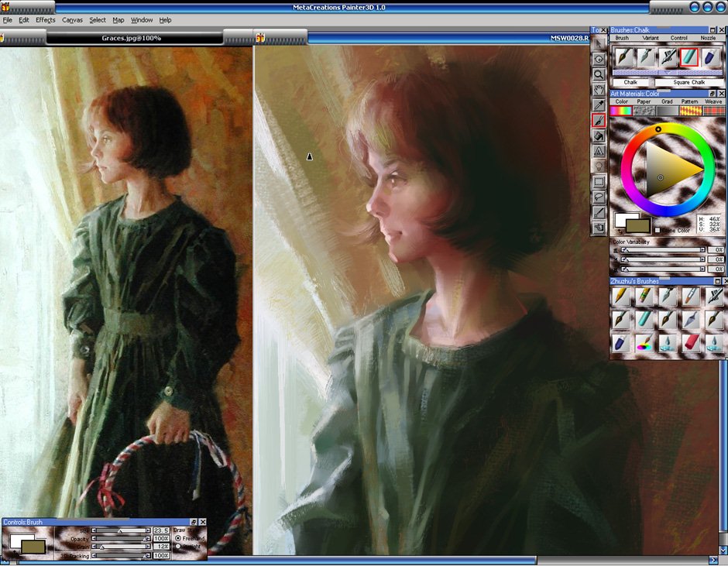Collapse the Zhuzhu's Brushes palette
728x566 pixels.
[x=717, y=281]
